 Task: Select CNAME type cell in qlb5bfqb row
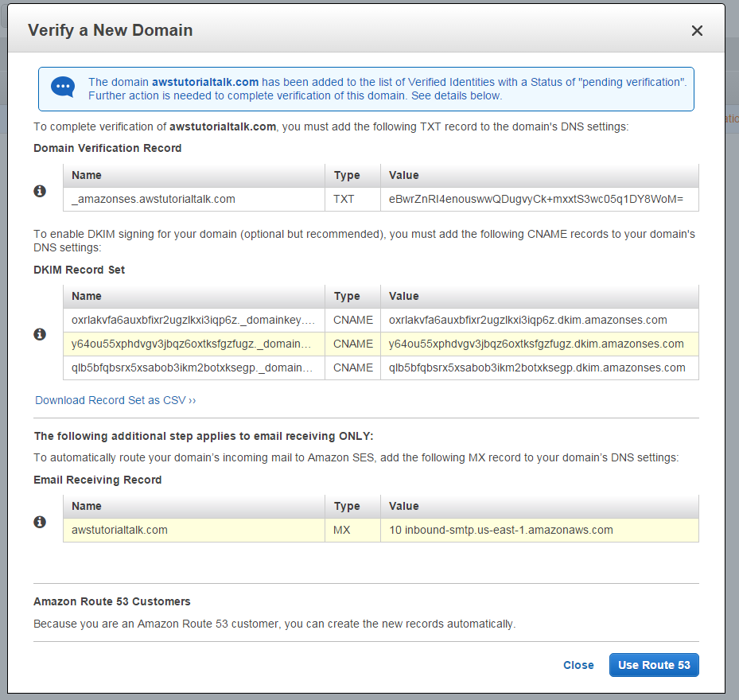click(352, 367)
